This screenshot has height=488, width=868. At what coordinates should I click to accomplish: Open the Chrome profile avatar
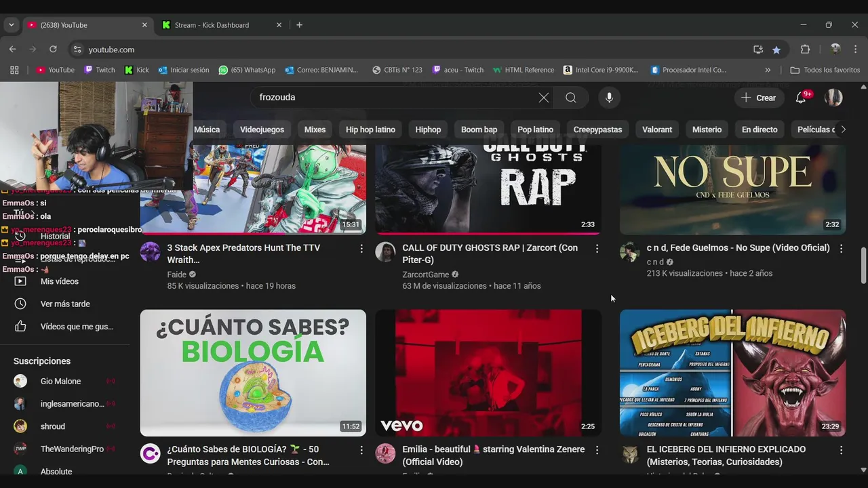pos(835,49)
